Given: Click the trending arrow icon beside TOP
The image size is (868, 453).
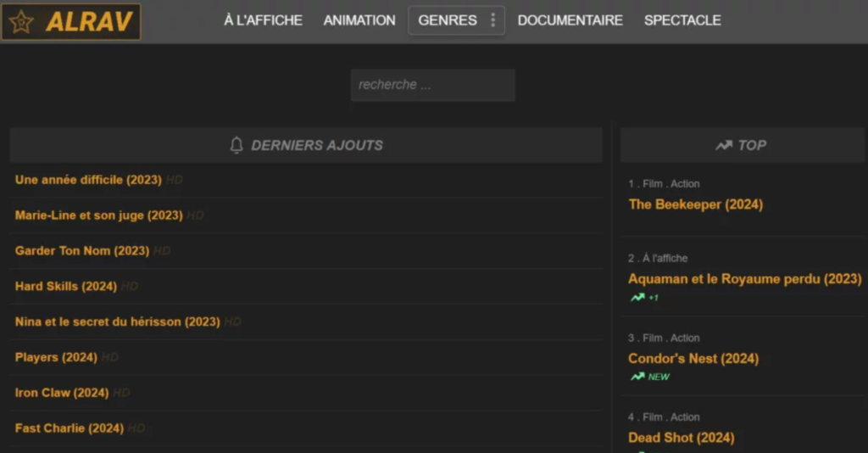Looking at the screenshot, I should pyautogui.click(x=723, y=145).
